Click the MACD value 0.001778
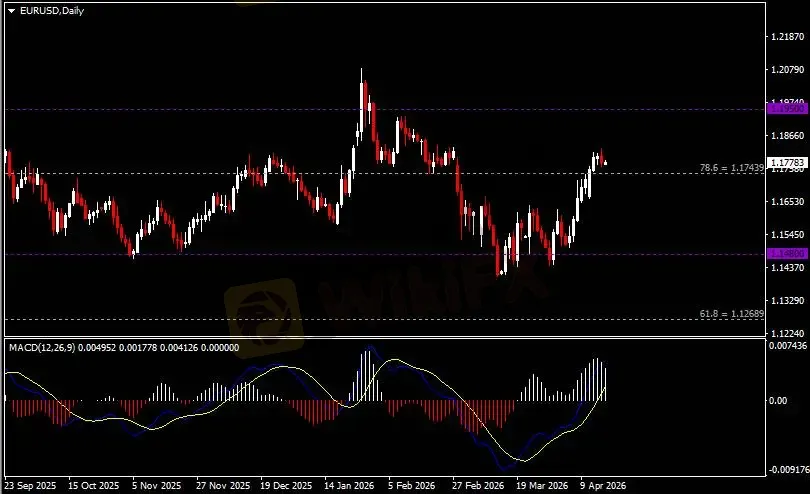810x494 pixels. 138,348
